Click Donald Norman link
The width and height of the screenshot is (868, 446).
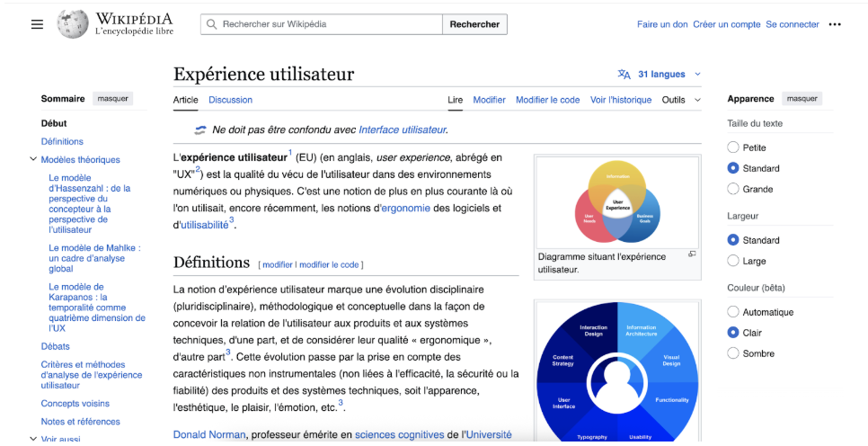[x=209, y=435]
